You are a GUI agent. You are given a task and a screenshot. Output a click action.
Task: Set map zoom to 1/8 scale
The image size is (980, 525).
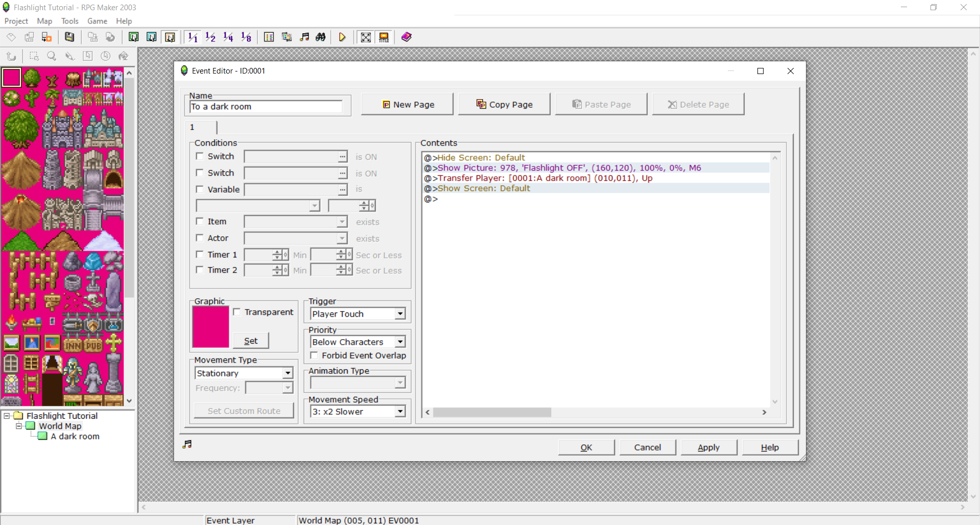click(246, 37)
